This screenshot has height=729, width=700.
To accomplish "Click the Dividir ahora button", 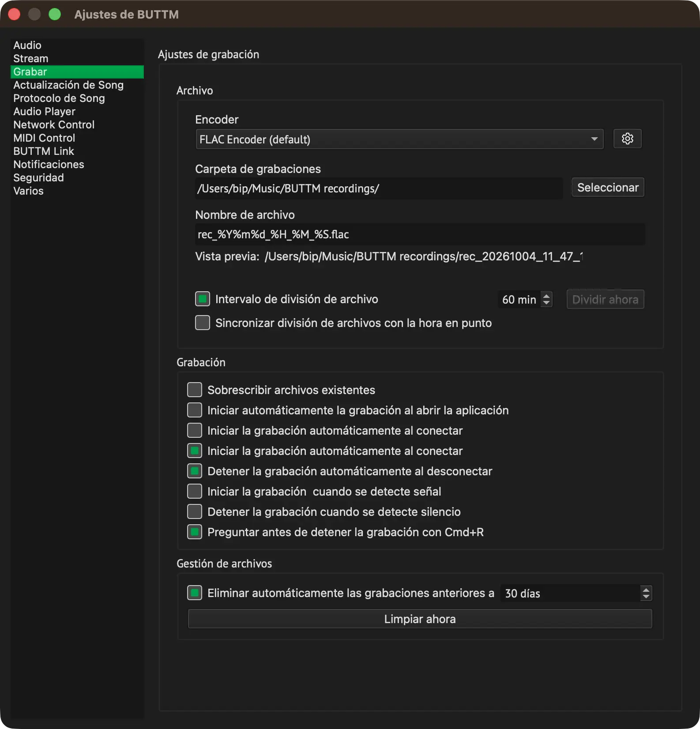I will coord(605,300).
